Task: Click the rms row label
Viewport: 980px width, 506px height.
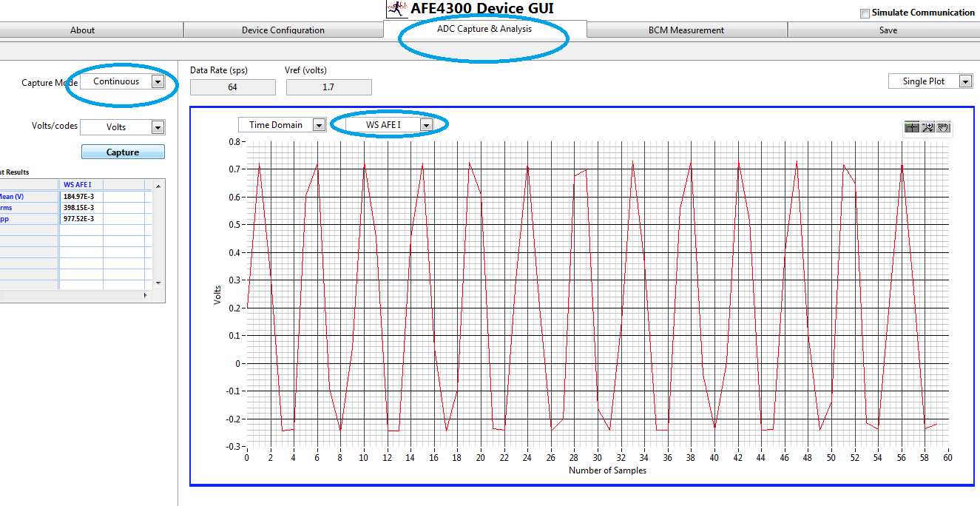Action: coord(28,208)
